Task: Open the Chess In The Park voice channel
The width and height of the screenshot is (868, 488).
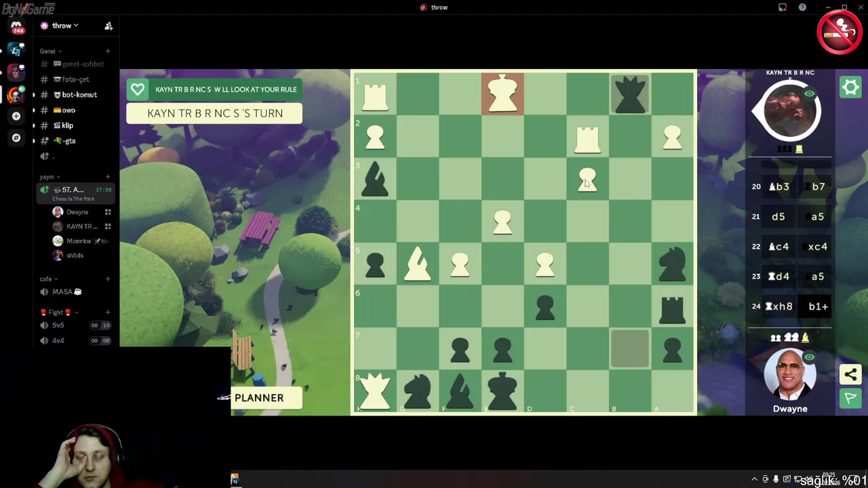Action: click(75, 193)
